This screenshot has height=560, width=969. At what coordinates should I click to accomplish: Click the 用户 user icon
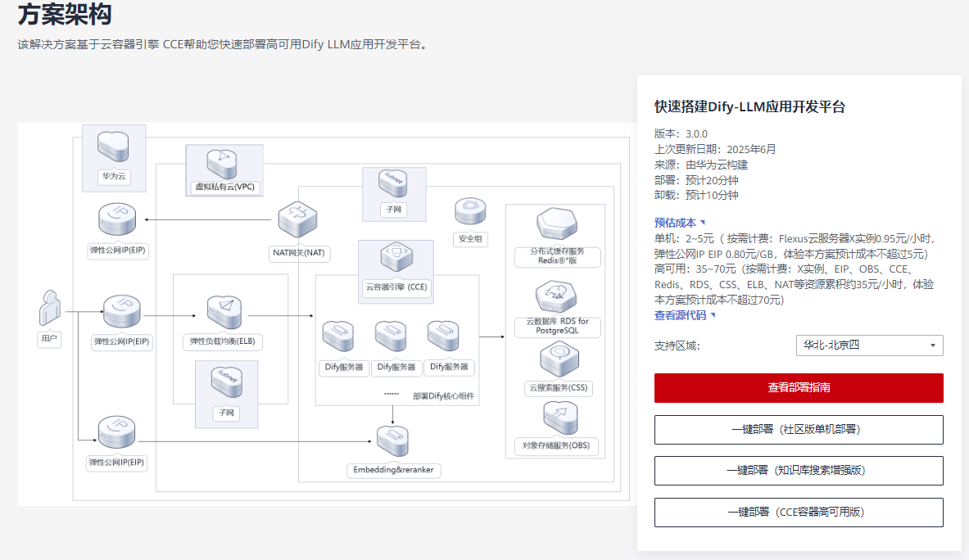(x=49, y=308)
